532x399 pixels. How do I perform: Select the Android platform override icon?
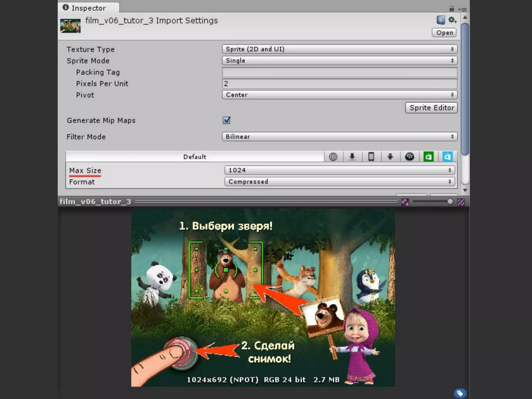[390, 157]
